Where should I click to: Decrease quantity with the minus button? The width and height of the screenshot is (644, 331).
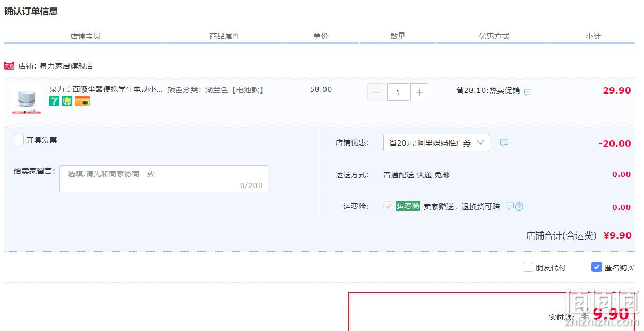click(376, 92)
